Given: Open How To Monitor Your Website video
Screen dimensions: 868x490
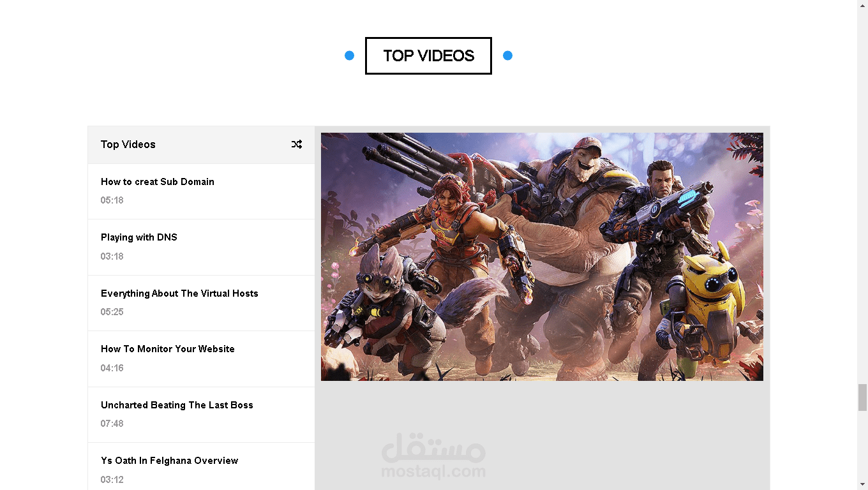Looking at the screenshot, I should point(201,359).
